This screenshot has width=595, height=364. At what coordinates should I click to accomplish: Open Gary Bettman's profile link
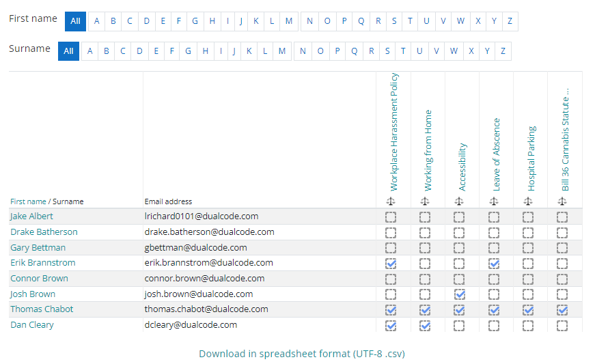click(x=38, y=247)
